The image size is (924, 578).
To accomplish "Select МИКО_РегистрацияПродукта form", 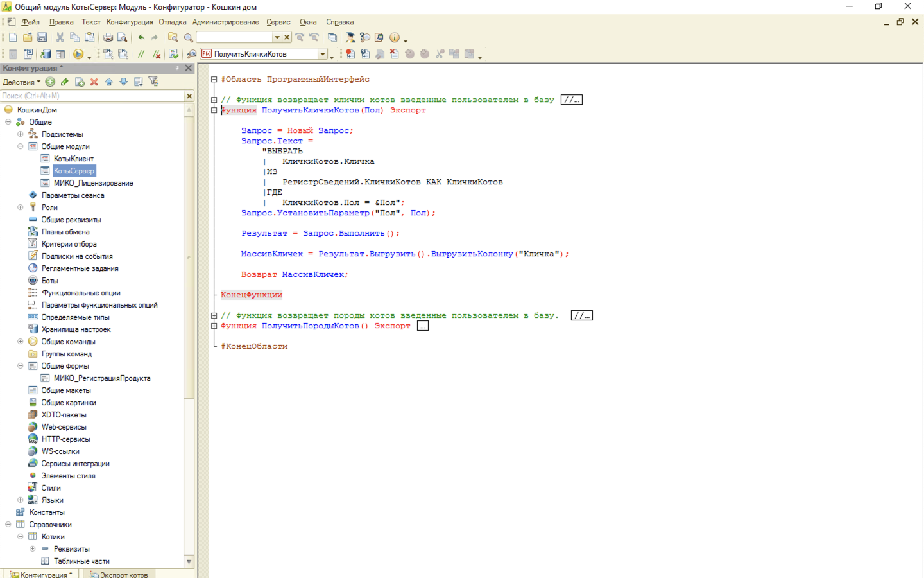I will (102, 378).
